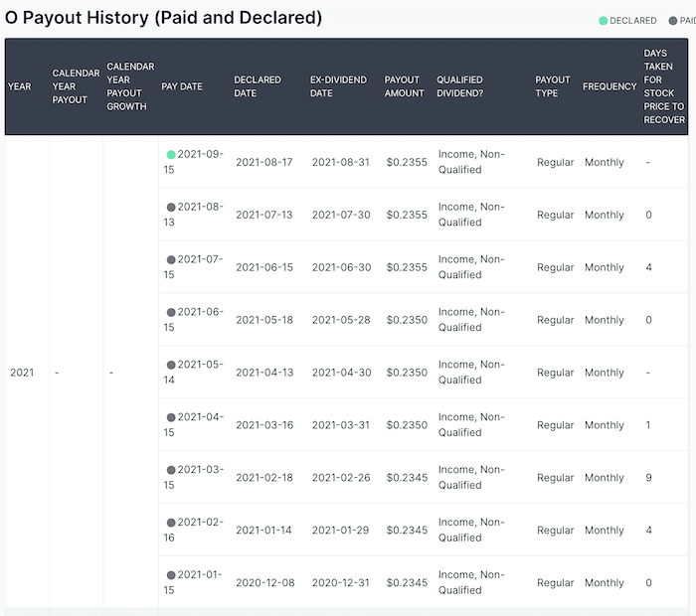Click paid dot beside 2021-03-15 pay date
The image size is (696, 616).
[171, 470]
